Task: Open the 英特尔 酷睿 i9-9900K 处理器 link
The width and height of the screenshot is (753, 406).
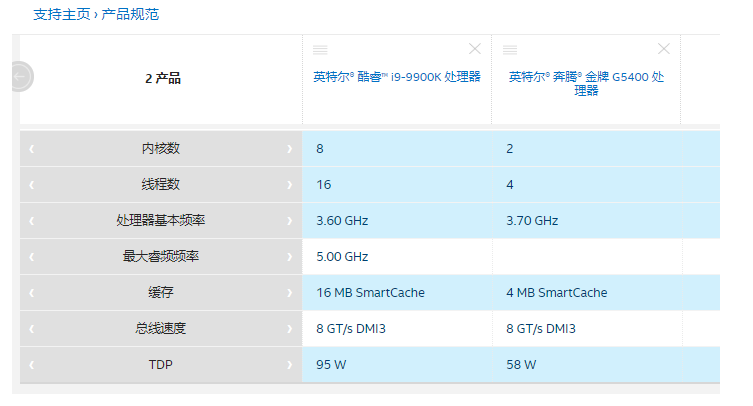Action: 397,77
